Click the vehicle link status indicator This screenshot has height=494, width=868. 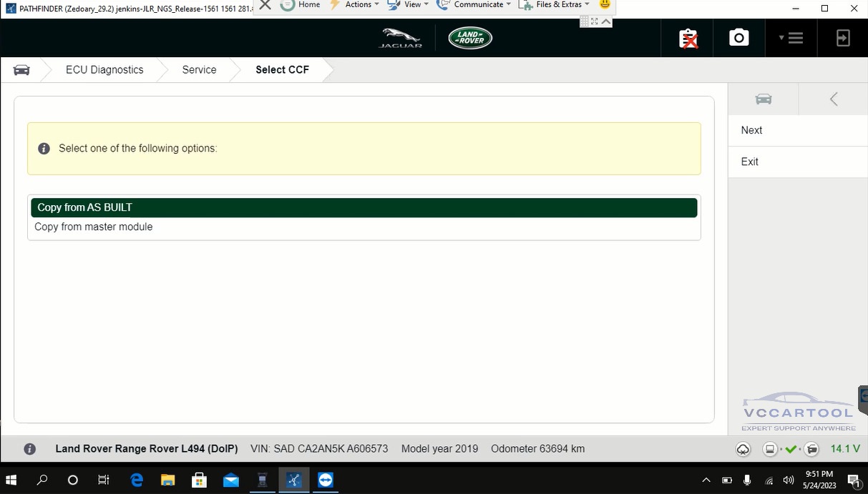[791, 449]
